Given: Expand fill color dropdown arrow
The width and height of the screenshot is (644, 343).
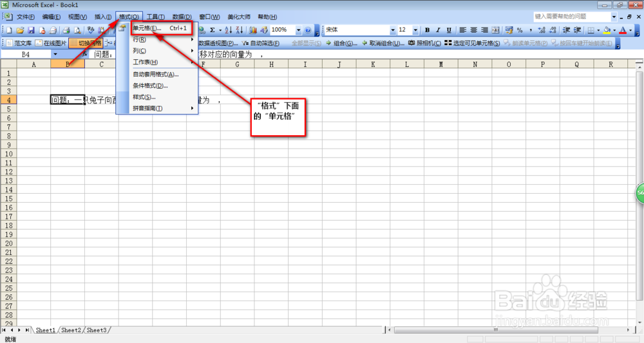Looking at the screenshot, I should tap(614, 30).
